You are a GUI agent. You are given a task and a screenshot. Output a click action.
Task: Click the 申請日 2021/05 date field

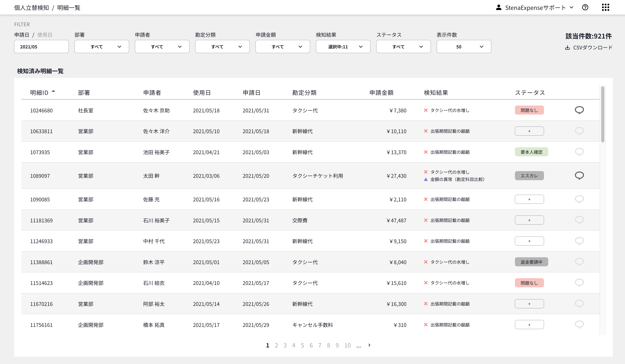click(x=41, y=47)
